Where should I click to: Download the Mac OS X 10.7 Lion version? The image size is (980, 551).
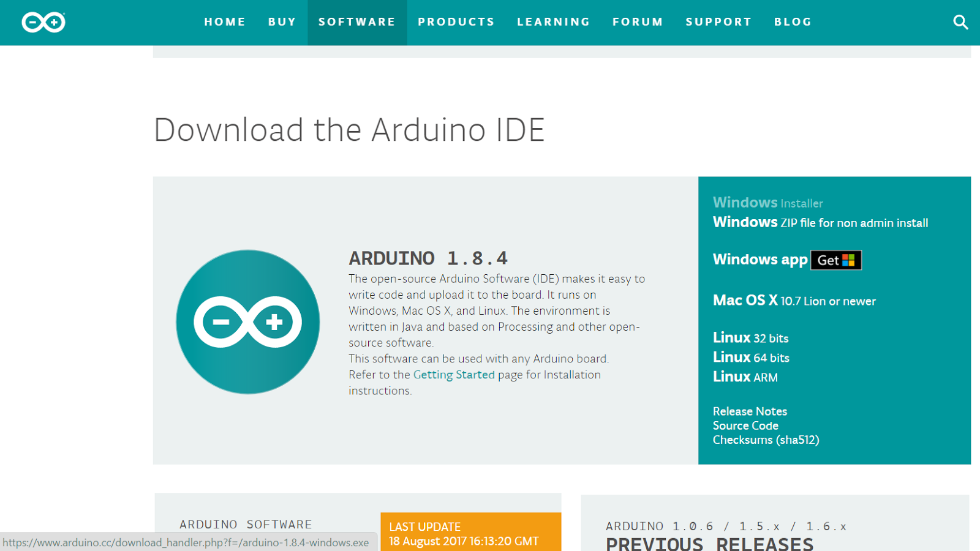coord(794,301)
